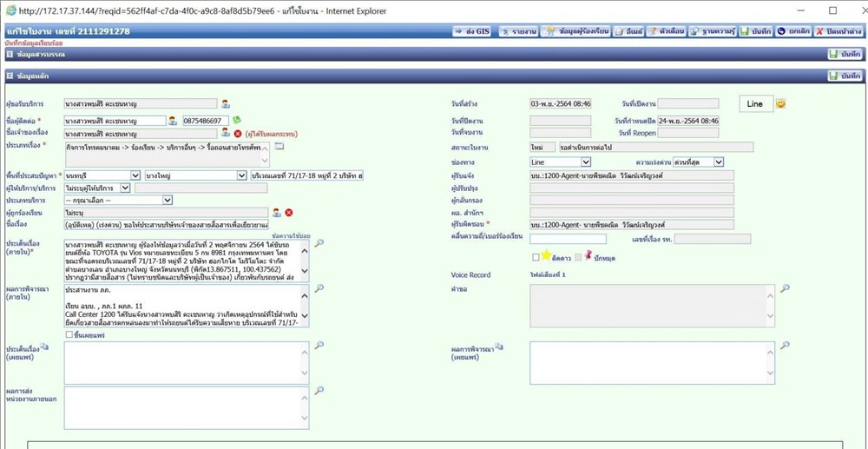This screenshot has width=868, height=449.
Task: Click the green phone icon next to 0875486697
Action: pyautogui.click(x=236, y=120)
